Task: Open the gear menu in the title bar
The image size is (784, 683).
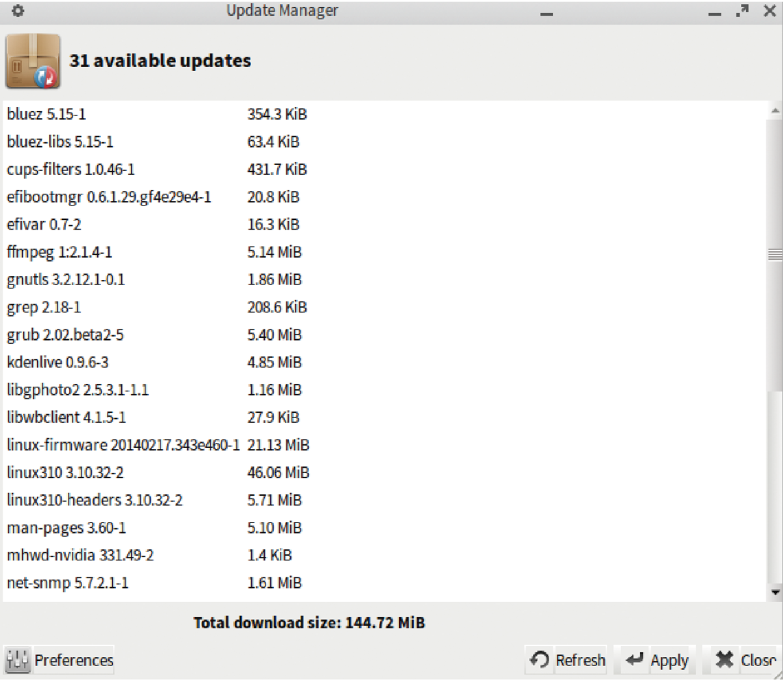Action: point(18,10)
